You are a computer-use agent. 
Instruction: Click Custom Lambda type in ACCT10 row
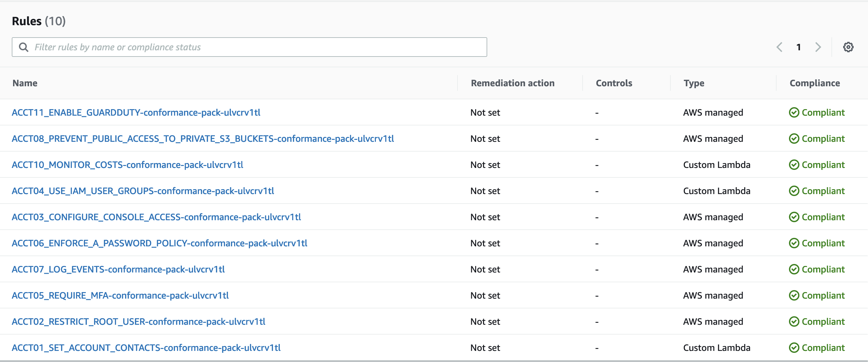pos(717,165)
